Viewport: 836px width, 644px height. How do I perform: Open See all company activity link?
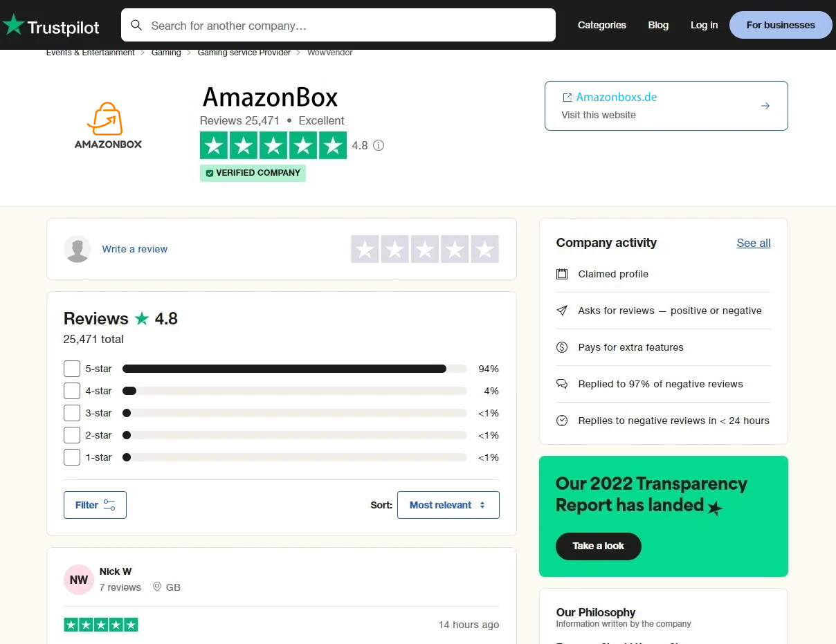753,243
